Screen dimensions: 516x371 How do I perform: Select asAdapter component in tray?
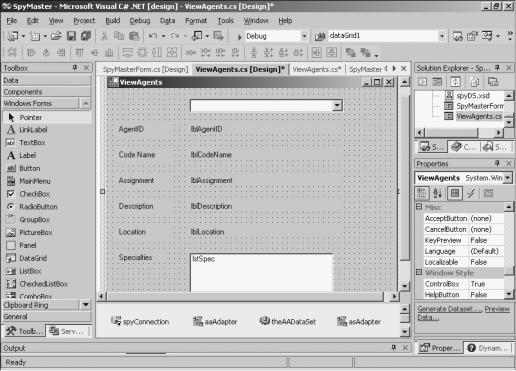point(359,321)
